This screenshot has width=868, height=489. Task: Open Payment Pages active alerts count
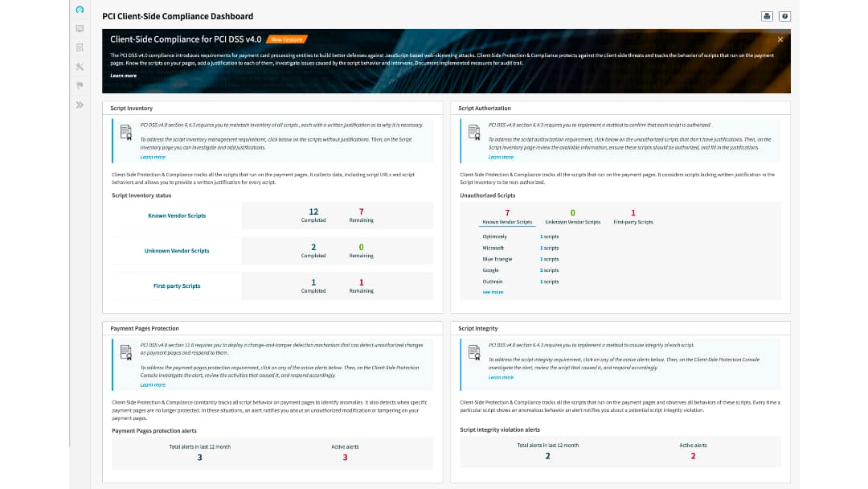(x=345, y=458)
